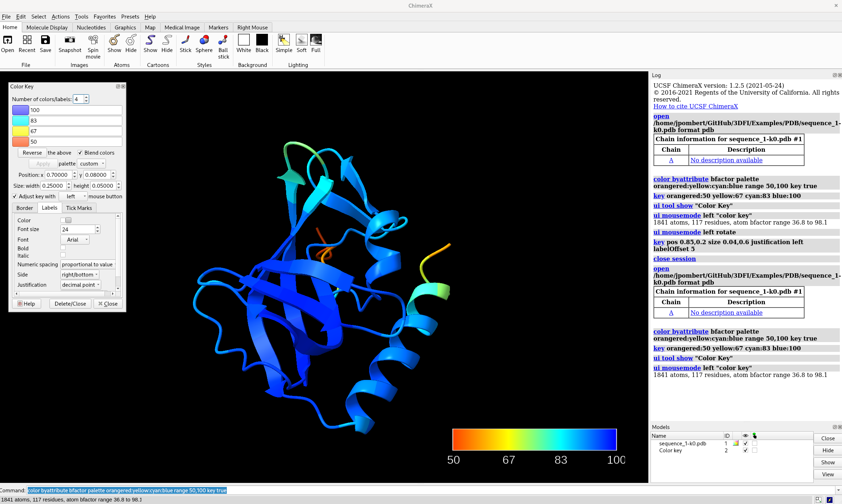The image size is (842, 504).
Task: Click View button in Models panel
Action: (x=828, y=474)
